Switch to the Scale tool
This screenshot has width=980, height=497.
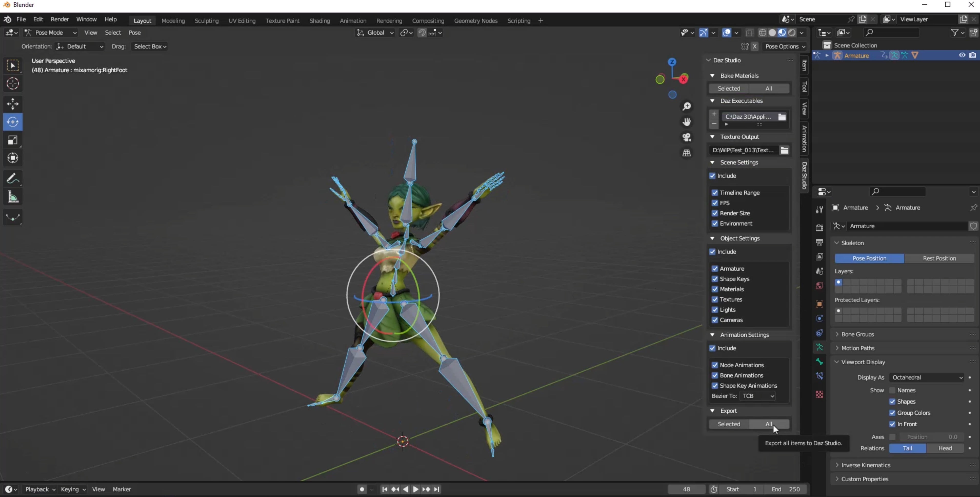(13, 140)
